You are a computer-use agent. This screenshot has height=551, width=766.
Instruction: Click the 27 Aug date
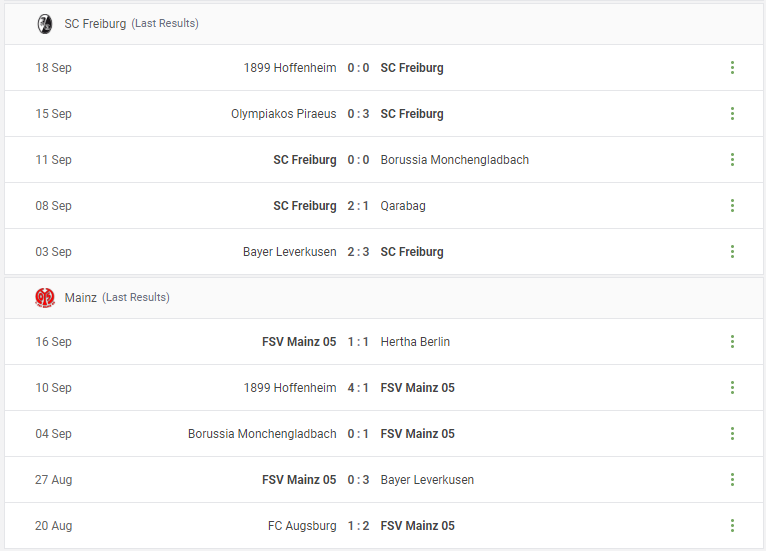point(53,480)
